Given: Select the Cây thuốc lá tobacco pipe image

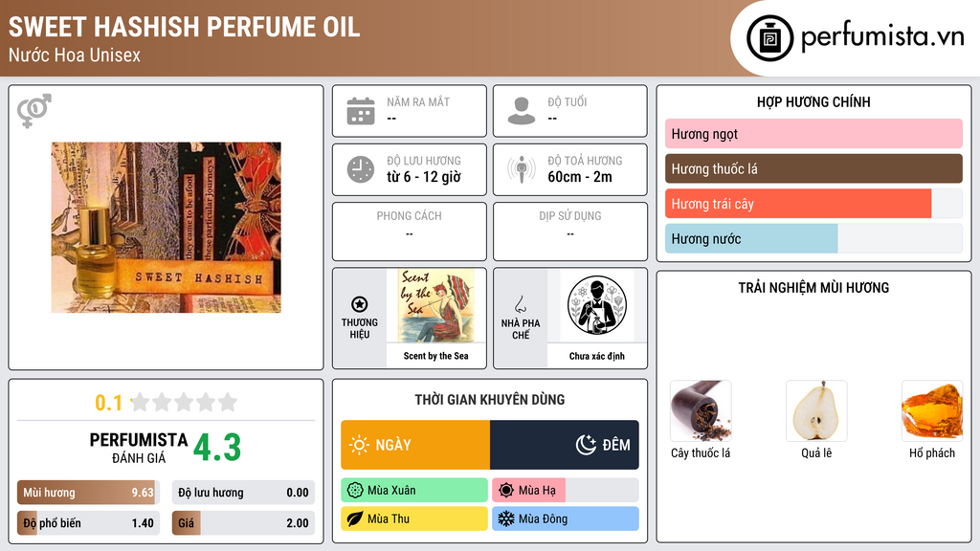Looking at the screenshot, I should click(x=701, y=410).
